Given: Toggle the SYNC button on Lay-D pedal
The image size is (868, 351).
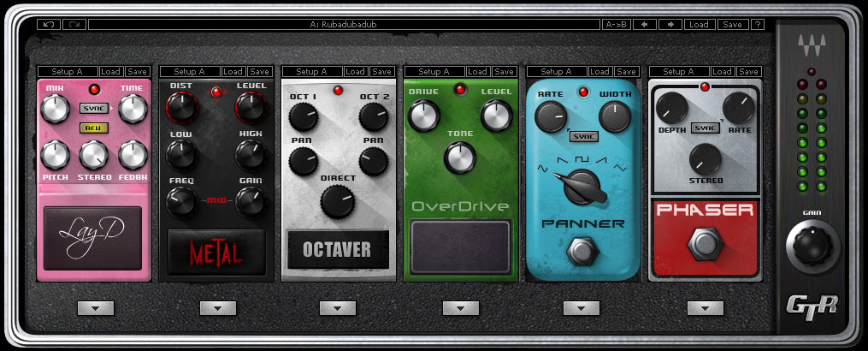Looking at the screenshot, I should 93,108.
